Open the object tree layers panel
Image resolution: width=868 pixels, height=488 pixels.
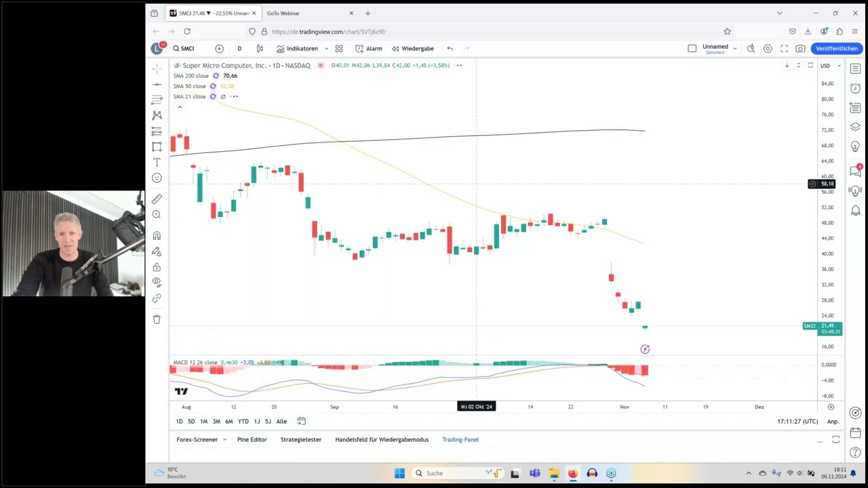855,127
